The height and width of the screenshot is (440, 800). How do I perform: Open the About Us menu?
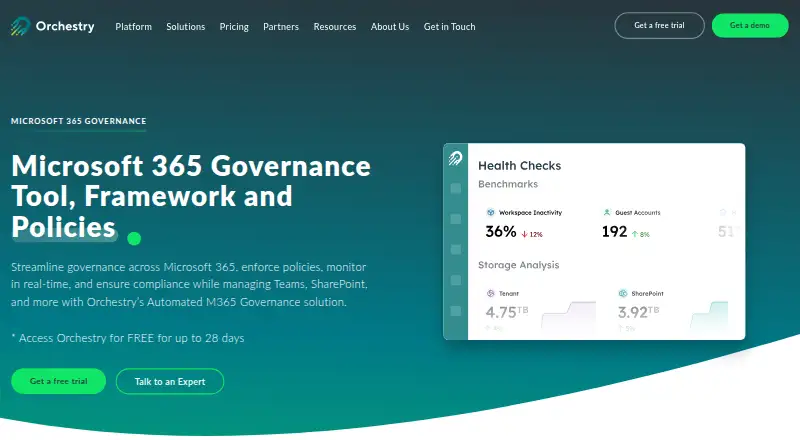click(x=390, y=27)
